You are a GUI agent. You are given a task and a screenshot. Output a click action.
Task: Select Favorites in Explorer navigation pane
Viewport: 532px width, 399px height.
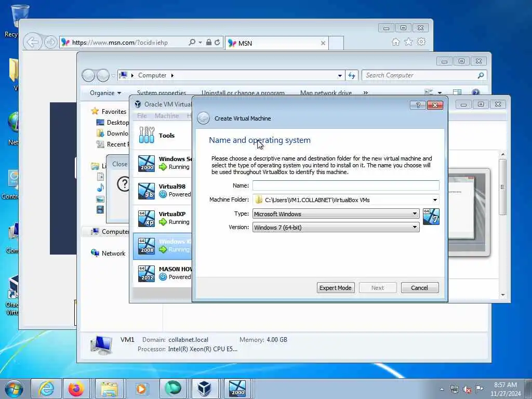(x=114, y=111)
